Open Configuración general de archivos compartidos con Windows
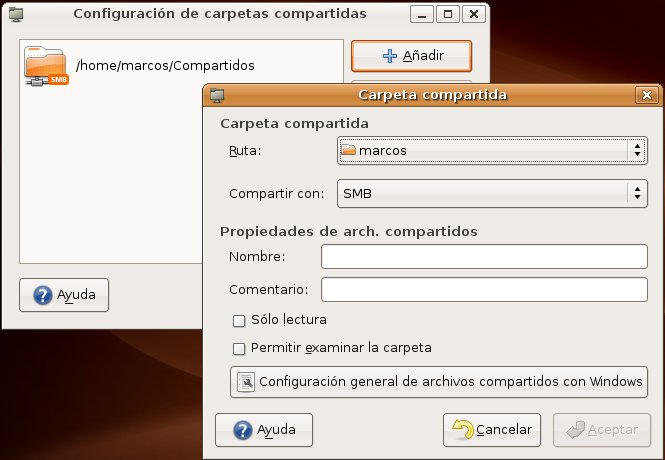This screenshot has height=460, width=665. point(439,382)
